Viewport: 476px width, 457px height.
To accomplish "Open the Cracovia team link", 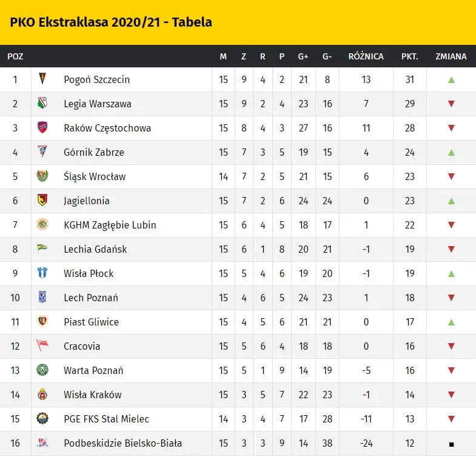I will [x=82, y=346].
